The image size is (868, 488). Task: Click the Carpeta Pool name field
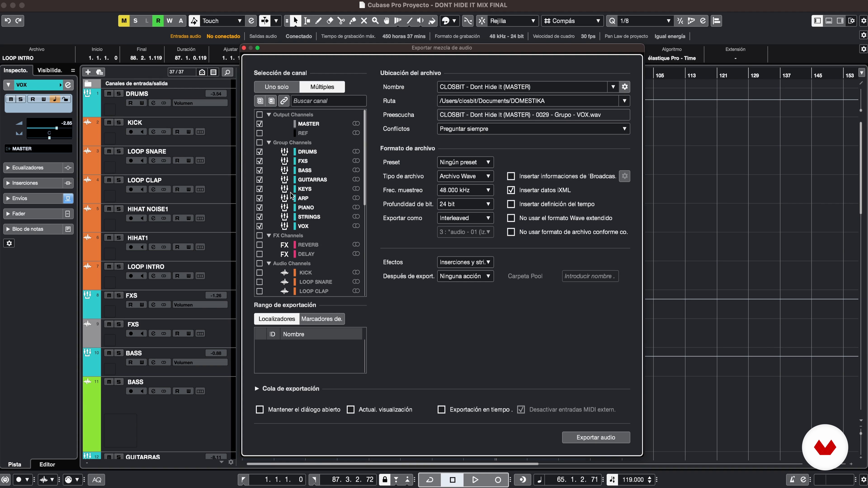click(x=590, y=276)
